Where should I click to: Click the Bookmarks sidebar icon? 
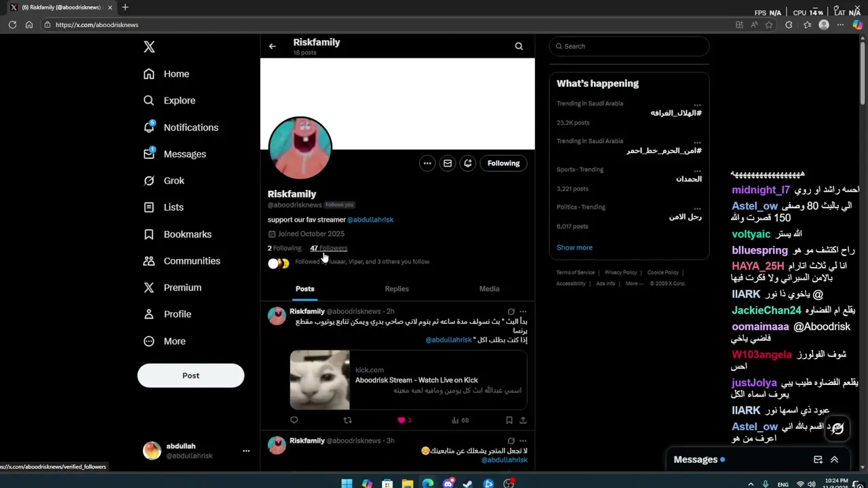click(x=149, y=234)
